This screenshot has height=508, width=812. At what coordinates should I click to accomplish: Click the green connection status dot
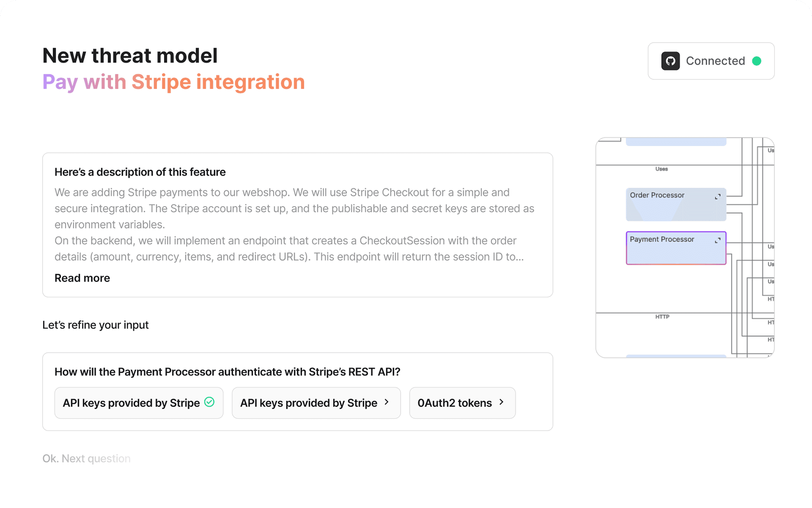tap(756, 61)
